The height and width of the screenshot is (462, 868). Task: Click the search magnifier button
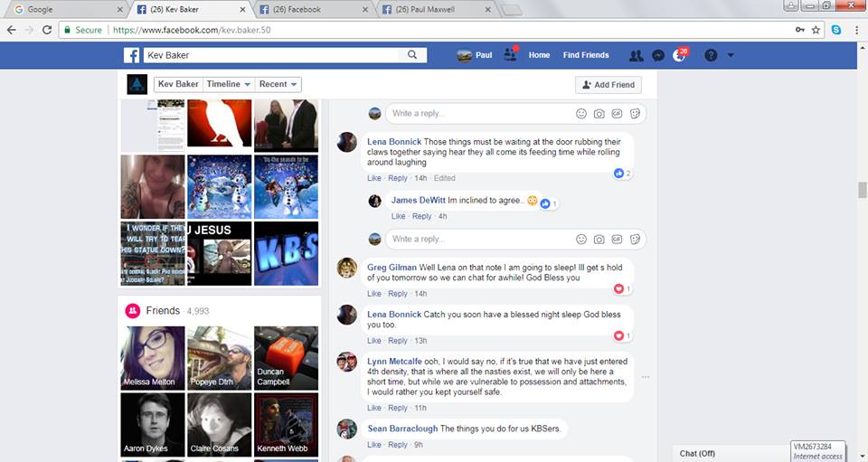412,55
